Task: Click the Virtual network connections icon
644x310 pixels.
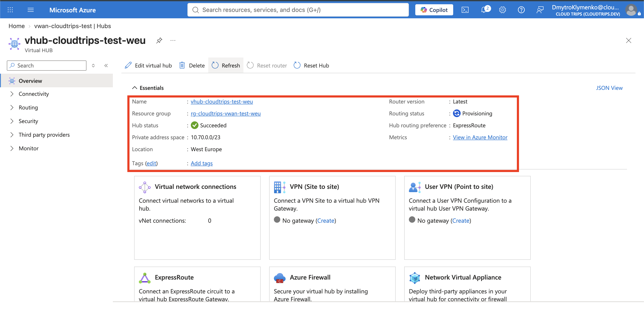Action: 145,187
